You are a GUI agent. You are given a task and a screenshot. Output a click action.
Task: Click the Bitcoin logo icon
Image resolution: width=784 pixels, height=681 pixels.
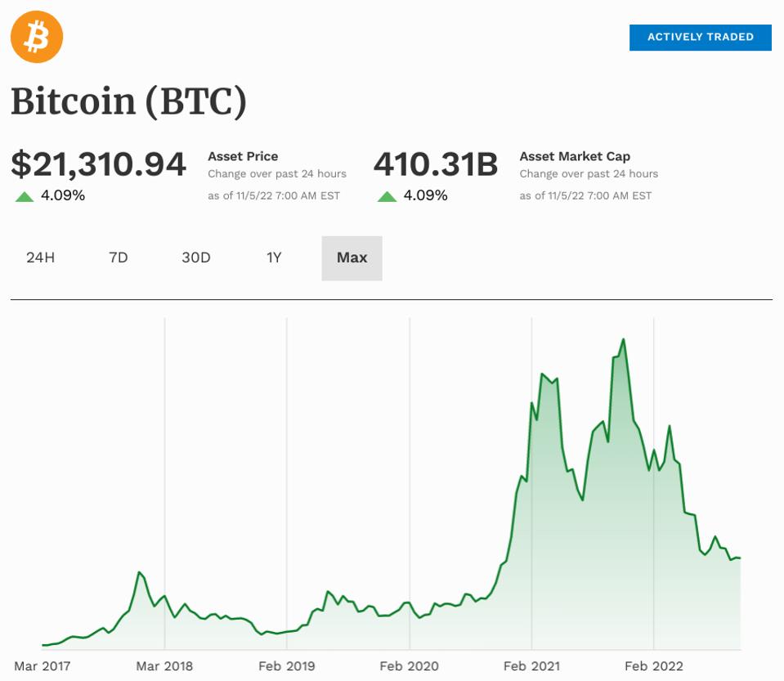[36, 36]
